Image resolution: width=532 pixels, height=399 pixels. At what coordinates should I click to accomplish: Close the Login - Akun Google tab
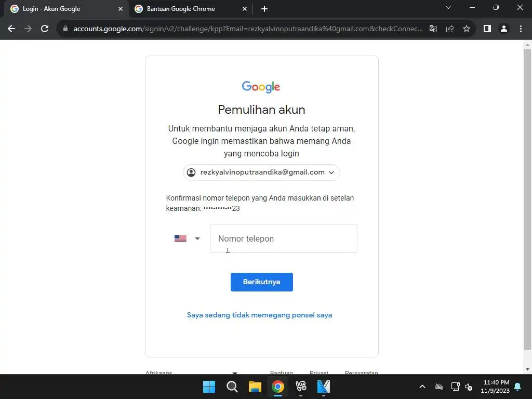click(x=121, y=9)
